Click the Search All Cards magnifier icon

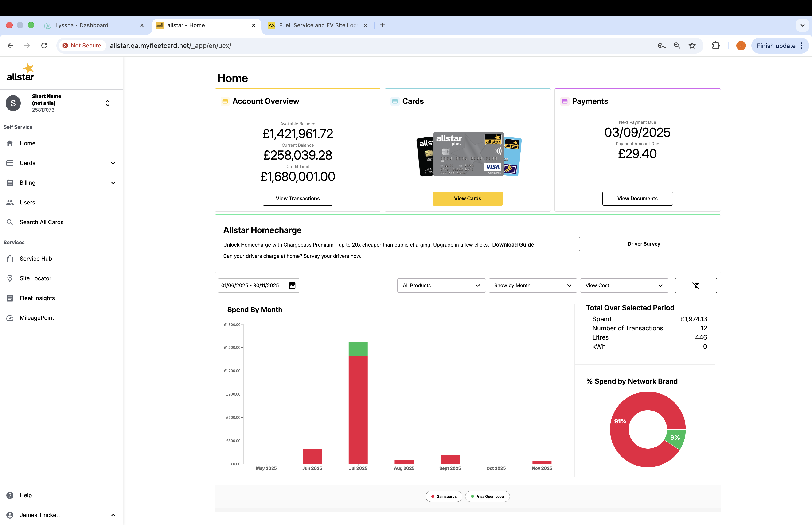(10, 222)
